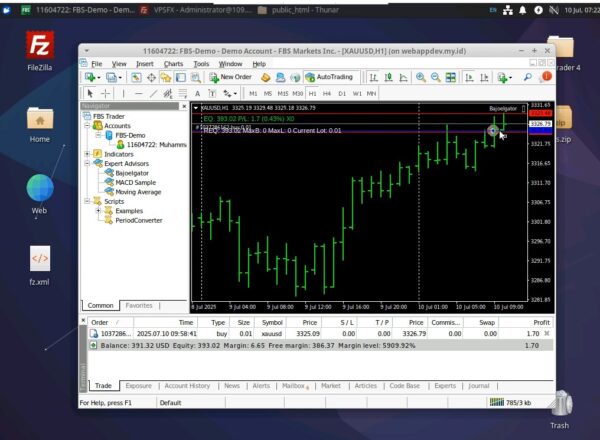Switch chart to bar chart icon
The height and width of the screenshot is (440, 600).
[373, 78]
